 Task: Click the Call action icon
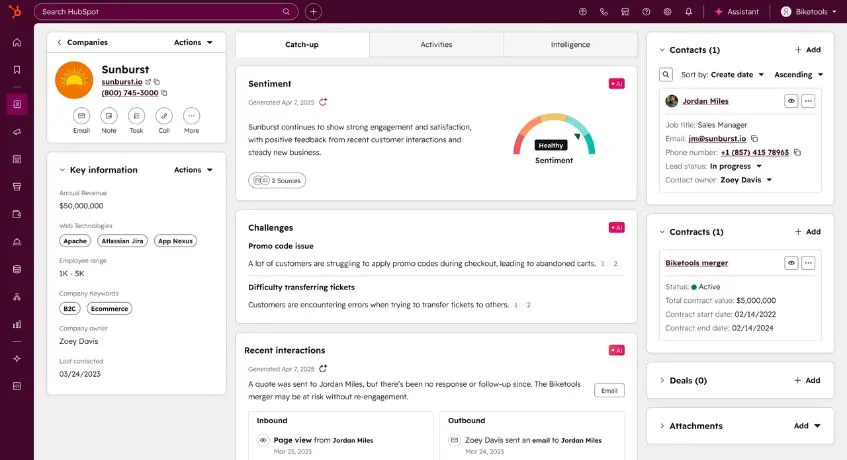[x=164, y=116]
